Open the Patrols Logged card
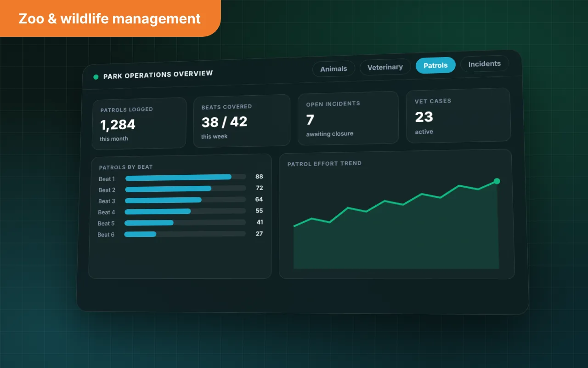Screen dimensions: 588x368 click(x=139, y=123)
